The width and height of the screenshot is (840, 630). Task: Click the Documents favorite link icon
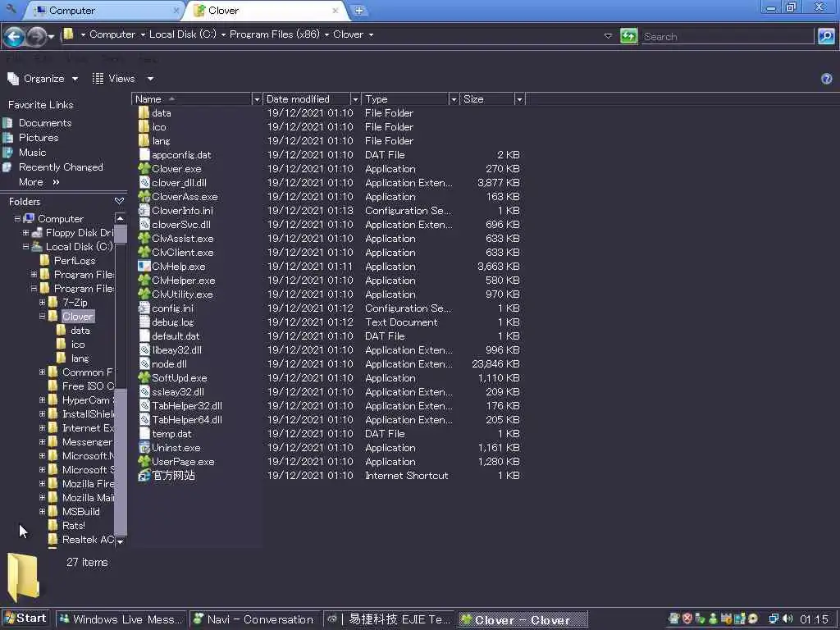[x=7, y=123]
